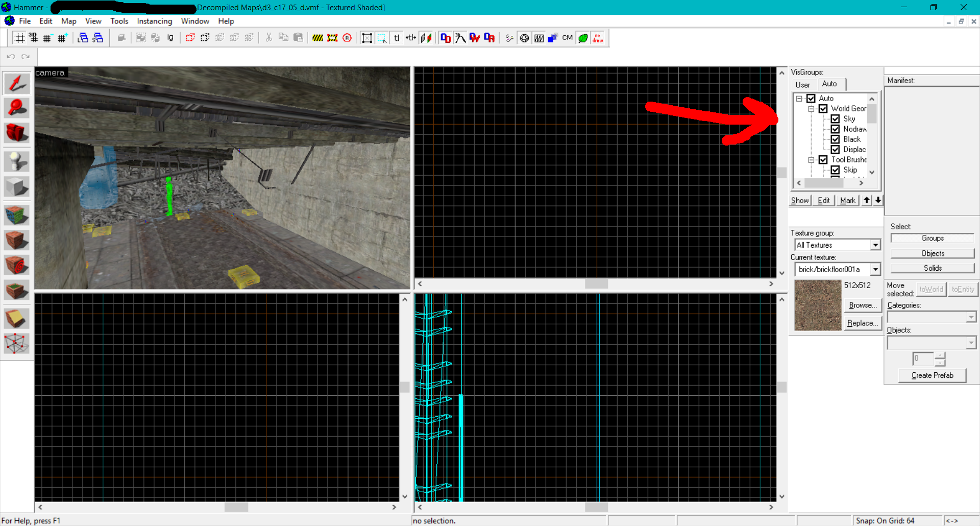
Task: Click the visgroup move up arrow button
Action: coord(867,200)
